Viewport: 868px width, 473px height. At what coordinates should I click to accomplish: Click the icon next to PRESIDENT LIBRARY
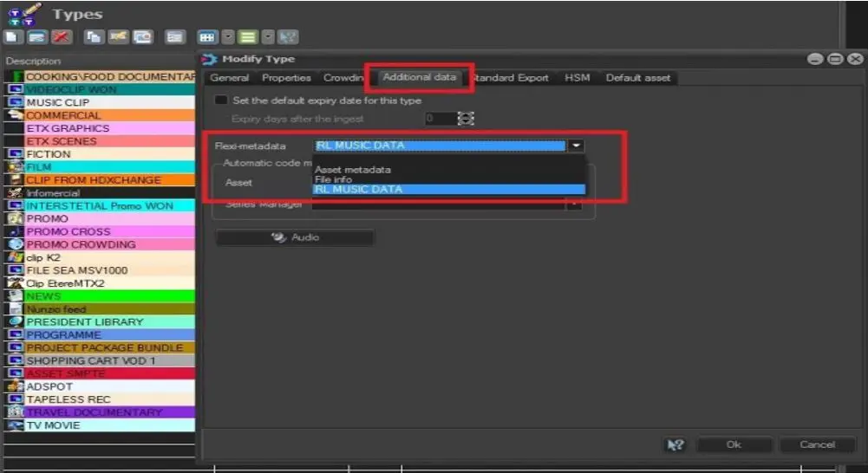pyautogui.click(x=15, y=322)
